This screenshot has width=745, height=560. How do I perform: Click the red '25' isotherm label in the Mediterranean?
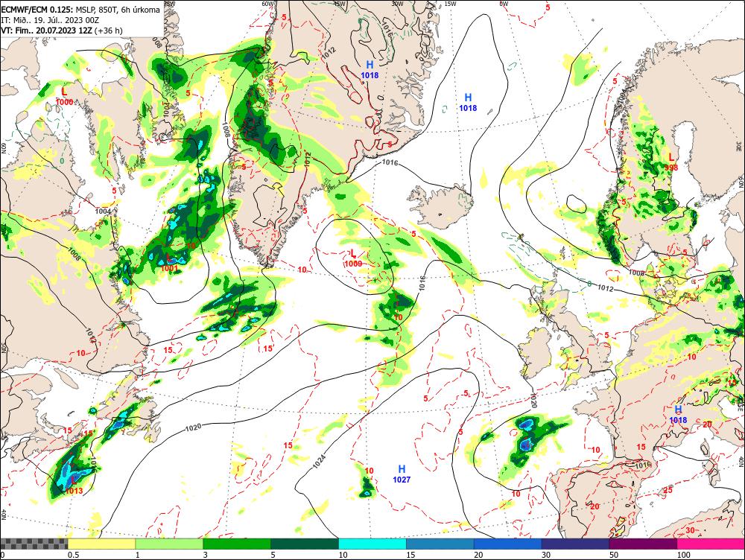(668, 490)
